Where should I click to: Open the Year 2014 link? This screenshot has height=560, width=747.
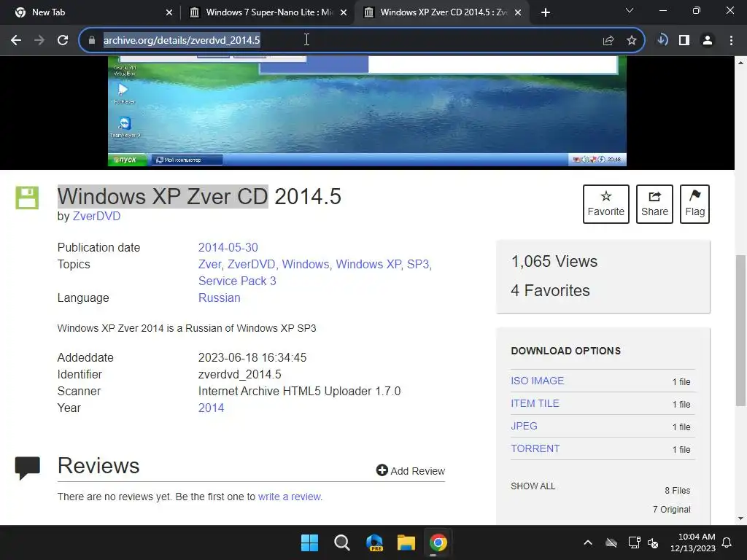pyautogui.click(x=211, y=408)
